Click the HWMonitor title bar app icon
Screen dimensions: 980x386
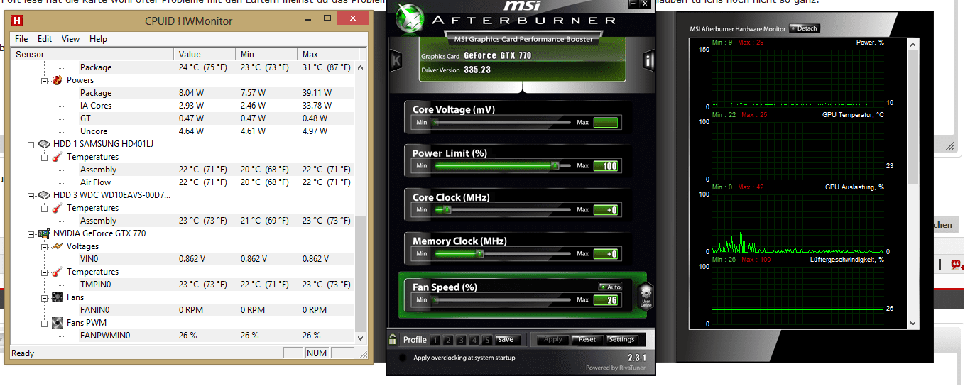pyautogui.click(x=16, y=21)
